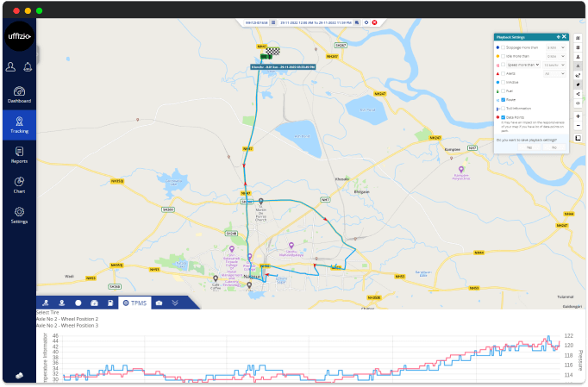Screen dimensions: 588x387
Task: Open the white circle tab in bottom bar
Action: [78, 303]
